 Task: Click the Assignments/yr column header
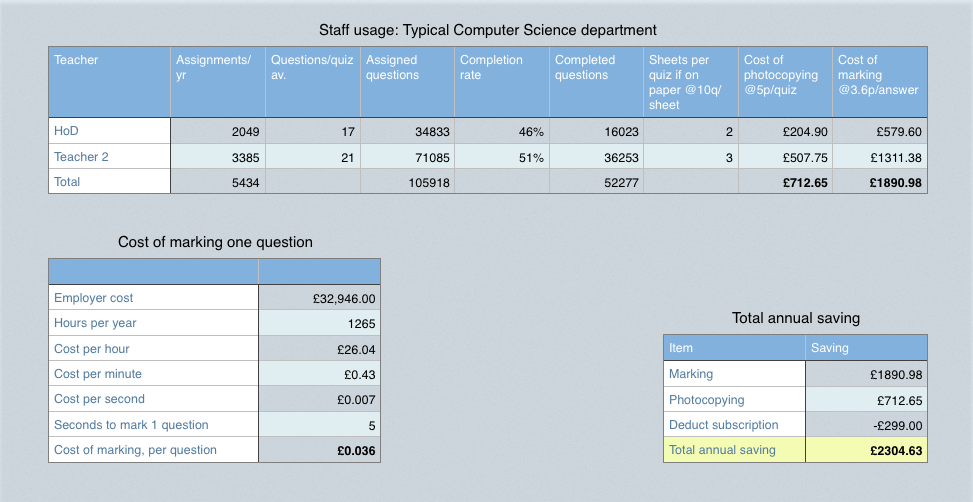click(x=217, y=82)
